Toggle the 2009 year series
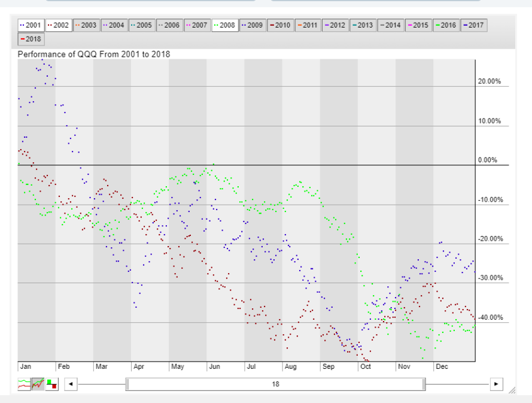 coord(253,25)
